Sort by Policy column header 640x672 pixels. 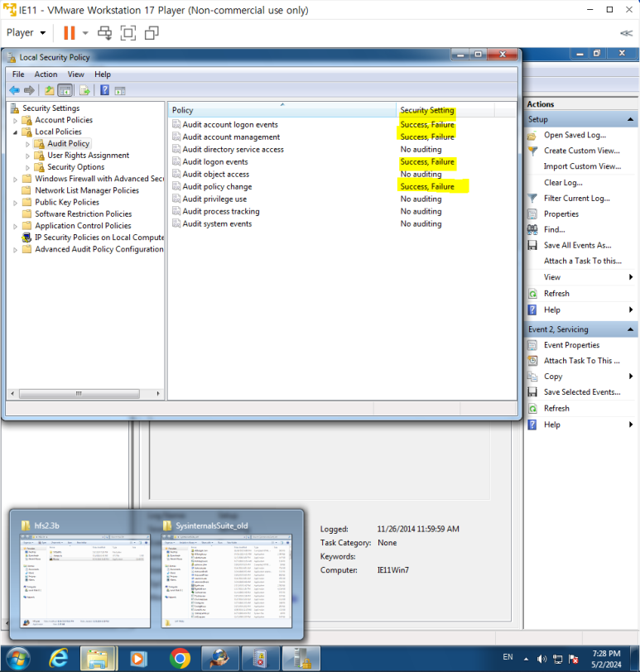[x=282, y=110]
